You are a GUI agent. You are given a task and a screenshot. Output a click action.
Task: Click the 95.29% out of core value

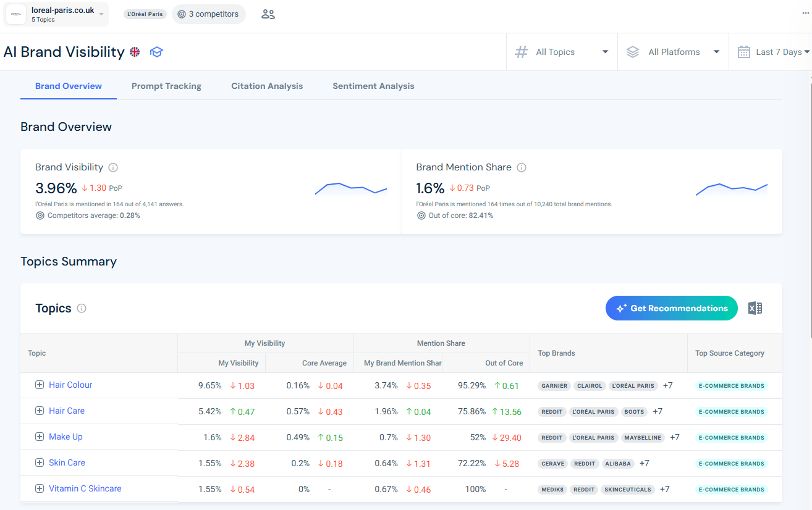472,385
